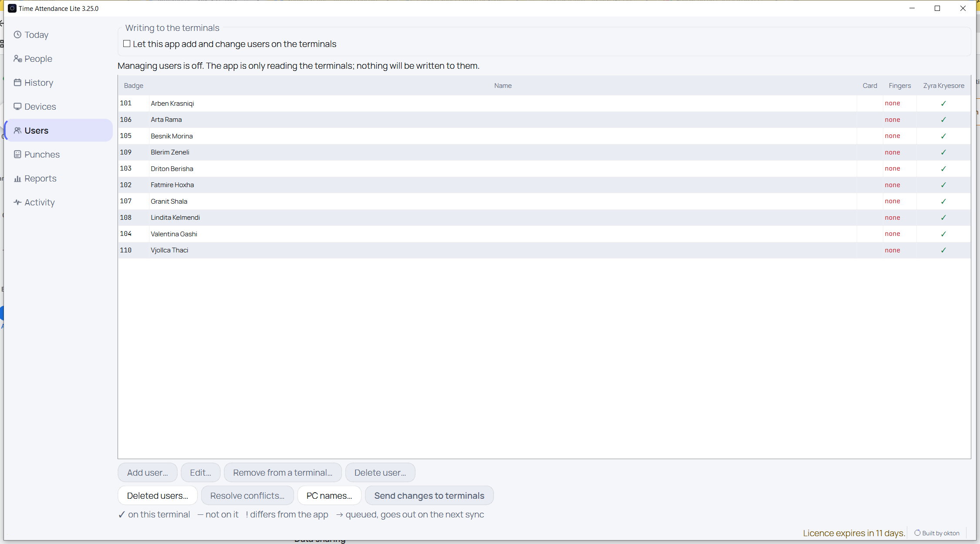Select the Arta Rama row
Viewport: 980px width, 544px height.
544,119
